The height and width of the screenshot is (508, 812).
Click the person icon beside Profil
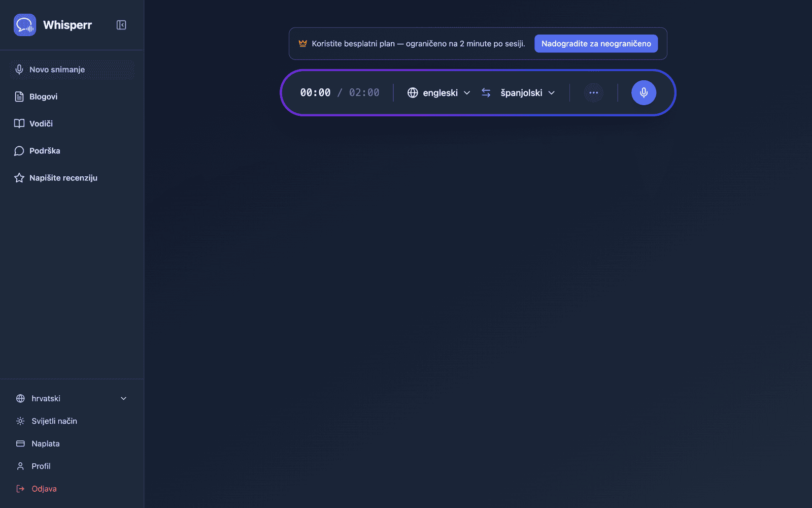click(20, 466)
